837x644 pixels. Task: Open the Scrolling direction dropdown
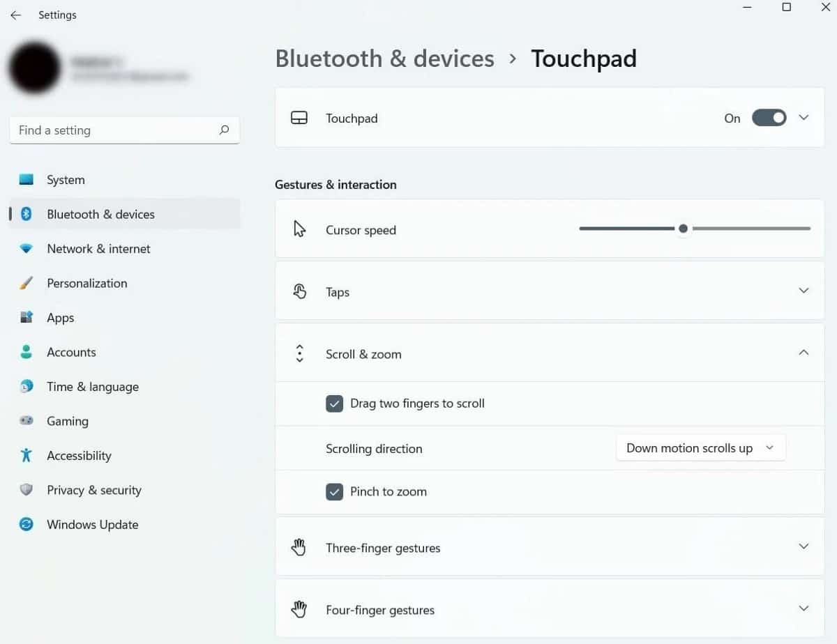point(700,447)
